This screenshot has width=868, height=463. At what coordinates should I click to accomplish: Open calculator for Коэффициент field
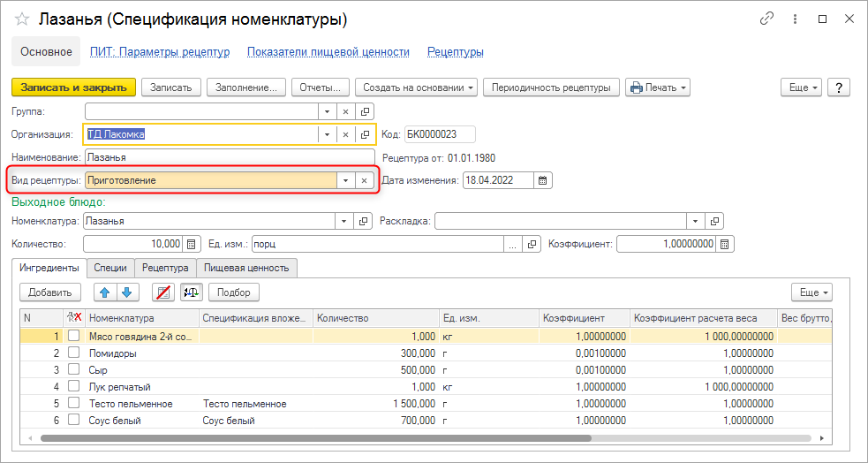725,245
